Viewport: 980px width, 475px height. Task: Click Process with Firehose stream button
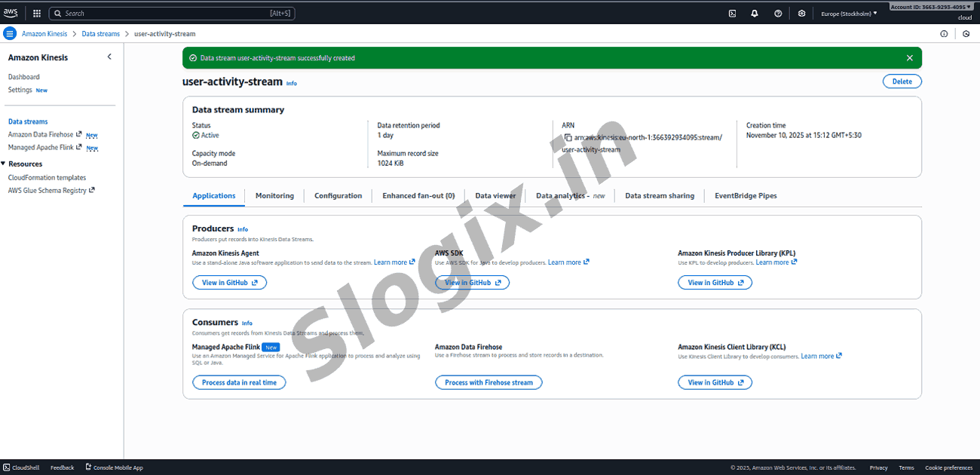(x=488, y=382)
